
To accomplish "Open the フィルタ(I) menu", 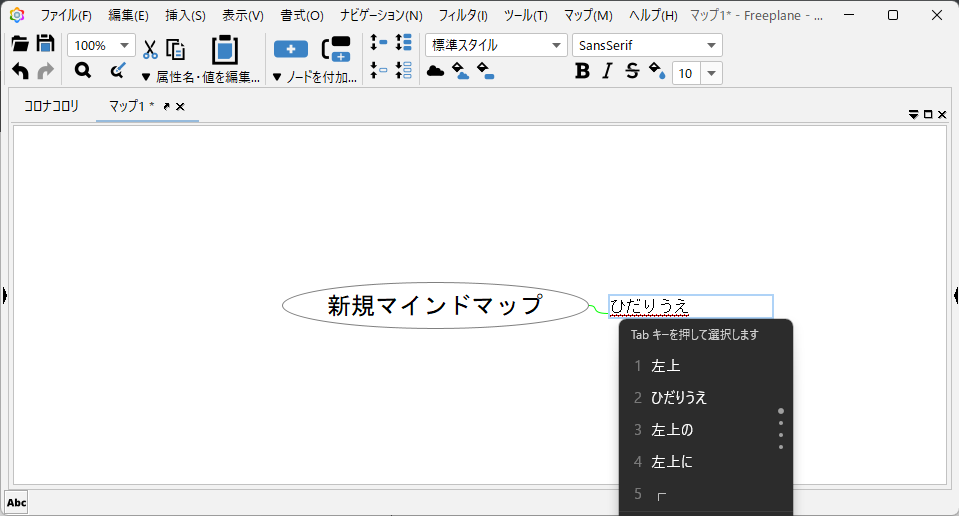I will click(x=463, y=15).
